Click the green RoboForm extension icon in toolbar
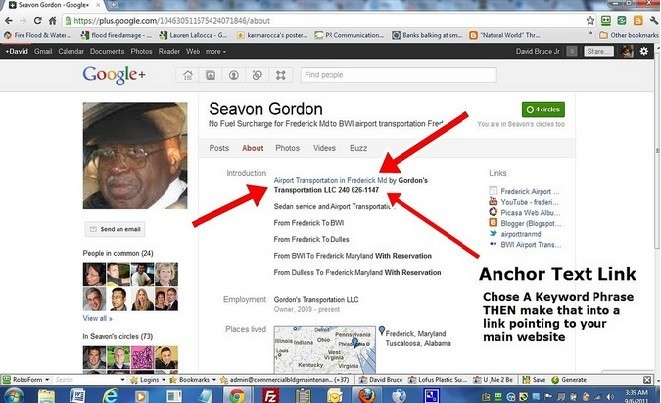Viewport: 661px width, 403px height. pyautogui.click(x=606, y=20)
